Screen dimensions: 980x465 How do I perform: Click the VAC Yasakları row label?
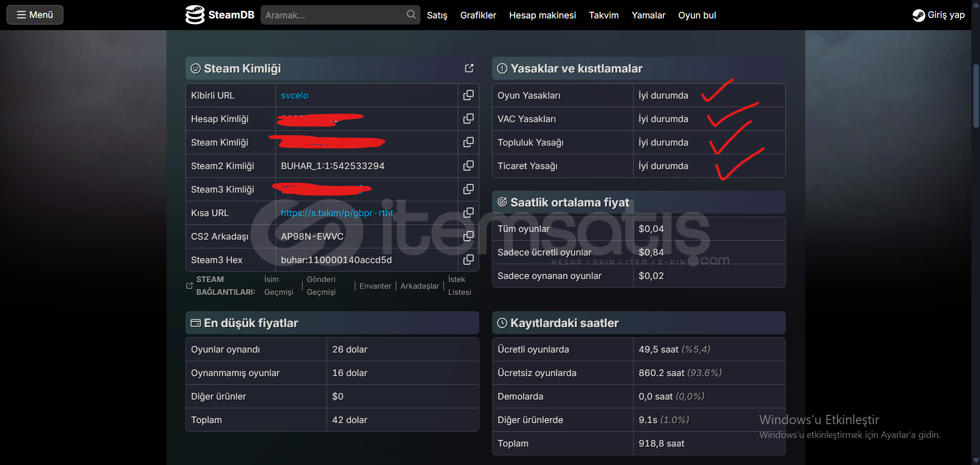pos(527,119)
